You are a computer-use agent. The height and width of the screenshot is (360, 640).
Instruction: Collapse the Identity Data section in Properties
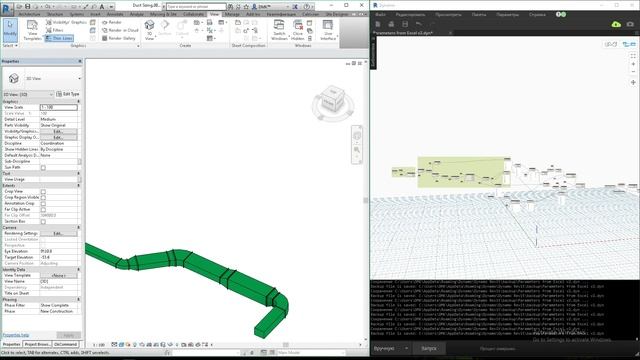pos(79,269)
